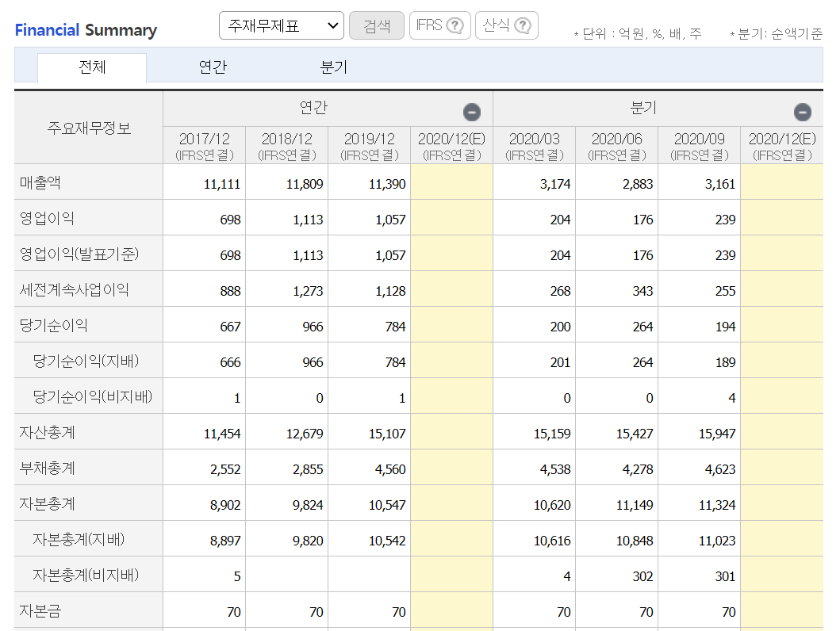Image resolution: width=840 pixels, height=631 pixels.
Task: Collapse the 연간 columns with the minus icon
Action: 472,112
